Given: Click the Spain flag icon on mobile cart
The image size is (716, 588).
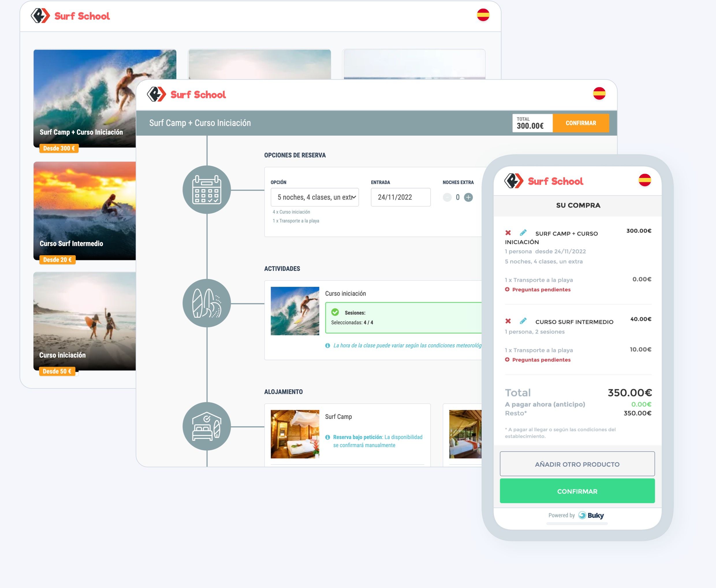Looking at the screenshot, I should (645, 180).
